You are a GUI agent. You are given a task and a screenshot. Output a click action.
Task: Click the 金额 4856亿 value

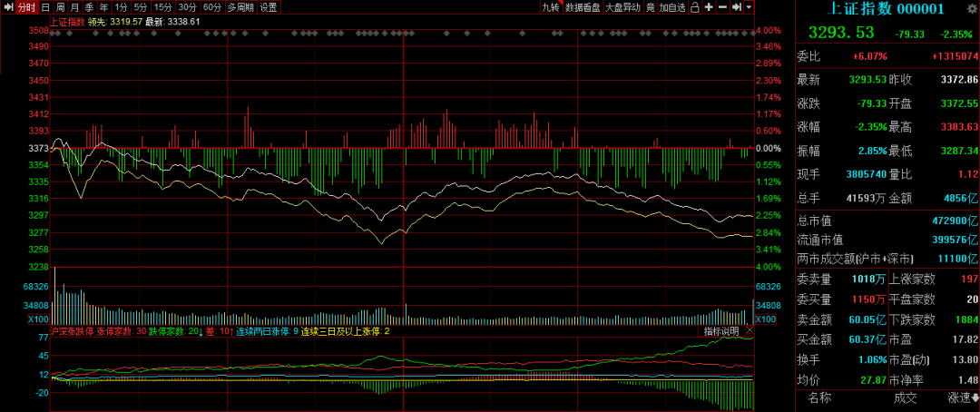pos(963,198)
